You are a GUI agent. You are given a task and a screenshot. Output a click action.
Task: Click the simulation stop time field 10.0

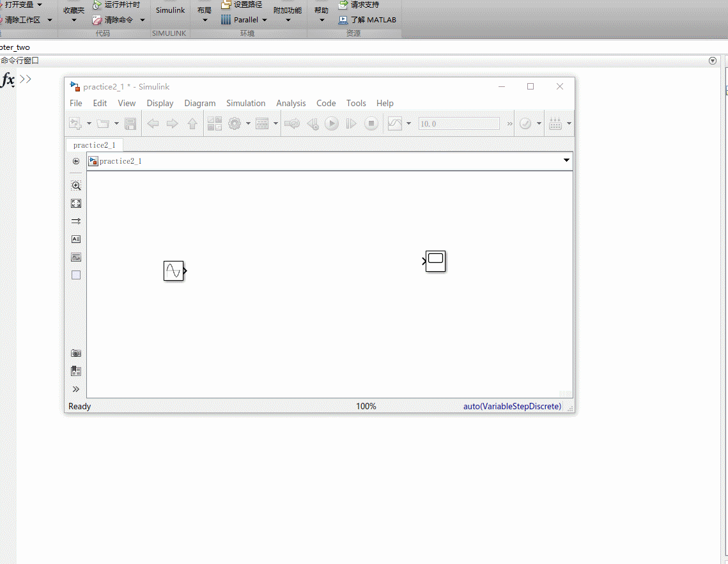(459, 123)
